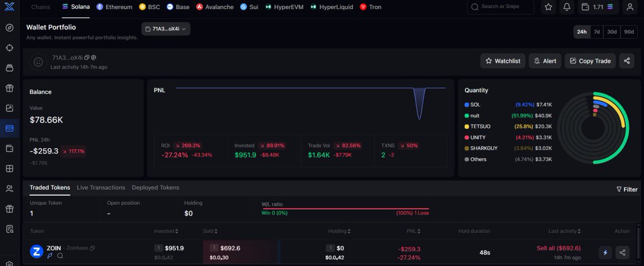Switch to the Base chain tab
Viewport: 644px width, 266px height.
click(178, 7)
